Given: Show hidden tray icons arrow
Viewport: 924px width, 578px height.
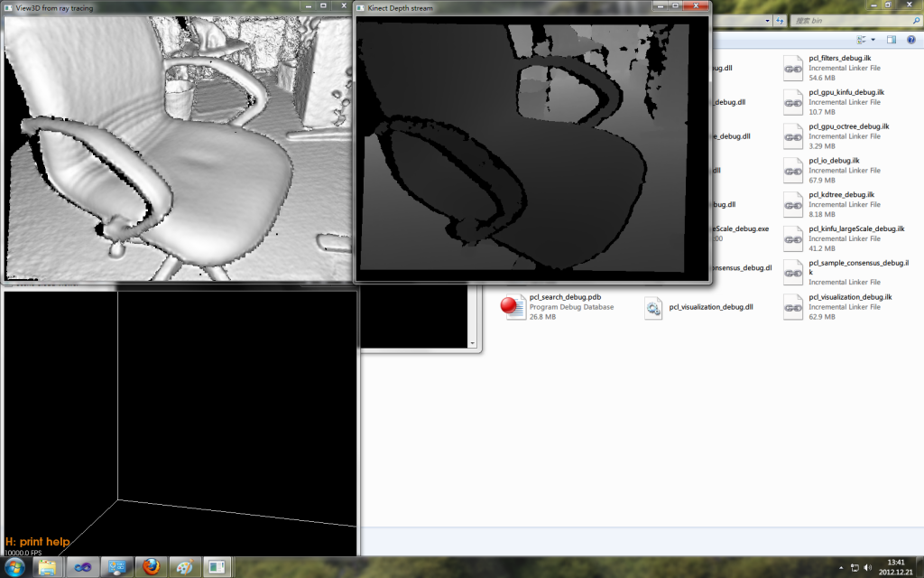Looking at the screenshot, I should pos(841,568).
